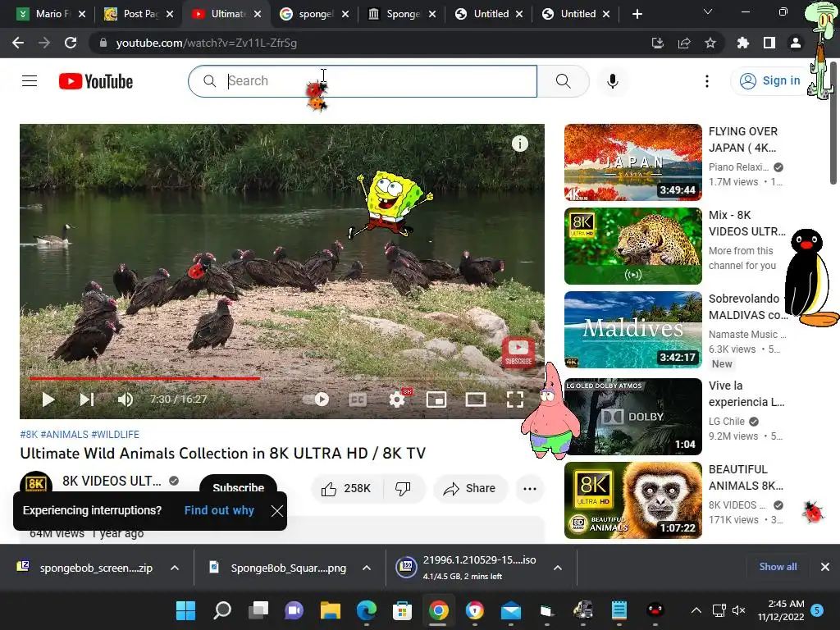The image size is (840, 630).
Task: Switch to the Mario browser tab
Action: pyautogui.click(x=51, y=14)
